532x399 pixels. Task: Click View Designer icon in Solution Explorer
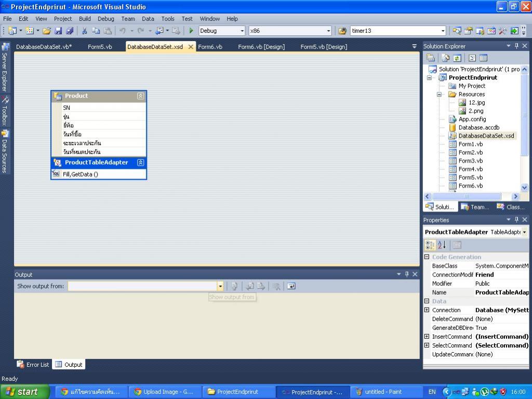pos(484,58)
